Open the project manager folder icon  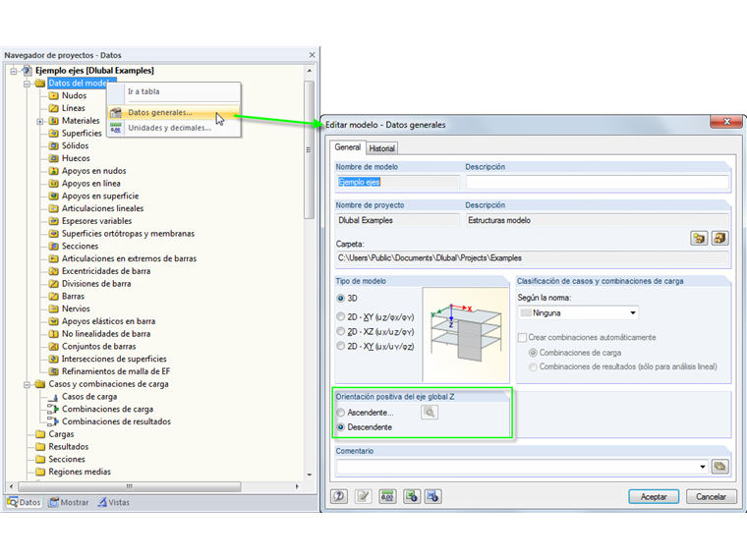(699, 238)
